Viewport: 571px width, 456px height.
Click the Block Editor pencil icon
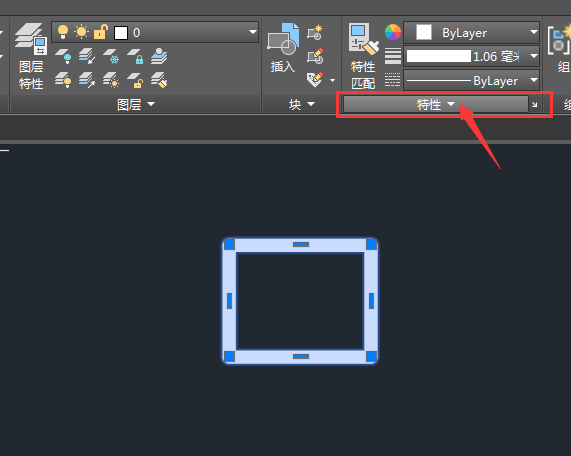pos(315,56)
